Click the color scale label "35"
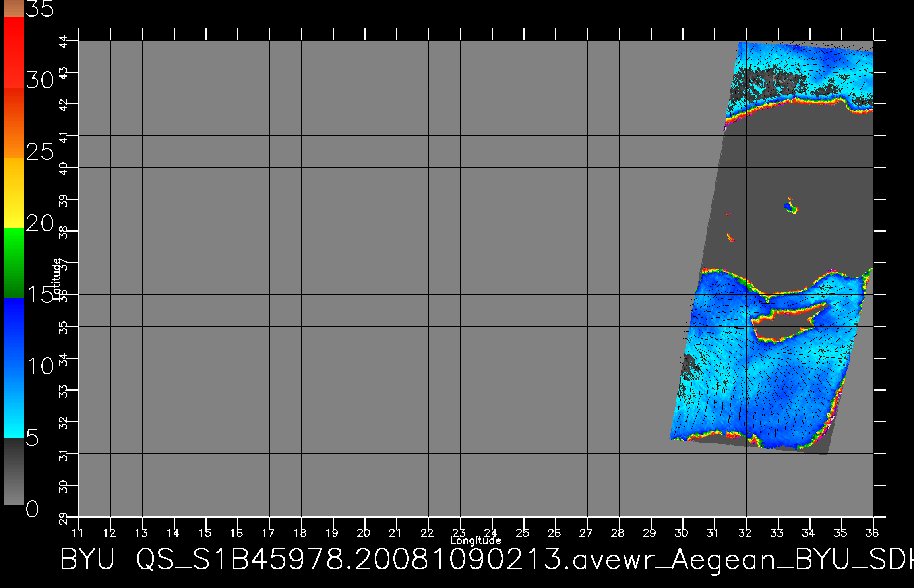914x588 pixels. (40, 9)
